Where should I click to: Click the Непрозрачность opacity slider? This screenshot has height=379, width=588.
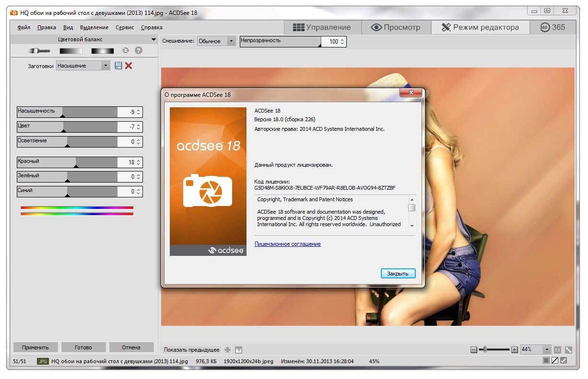[x=281, y=42]
